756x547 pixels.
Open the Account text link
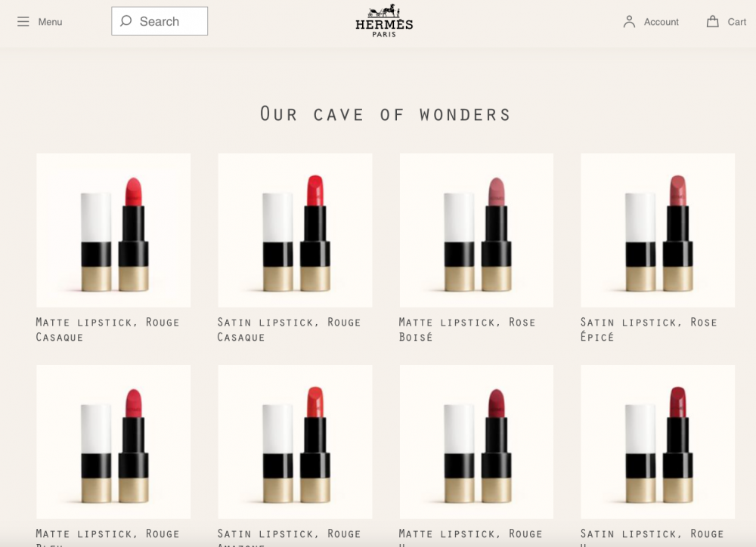click(661, 22)
